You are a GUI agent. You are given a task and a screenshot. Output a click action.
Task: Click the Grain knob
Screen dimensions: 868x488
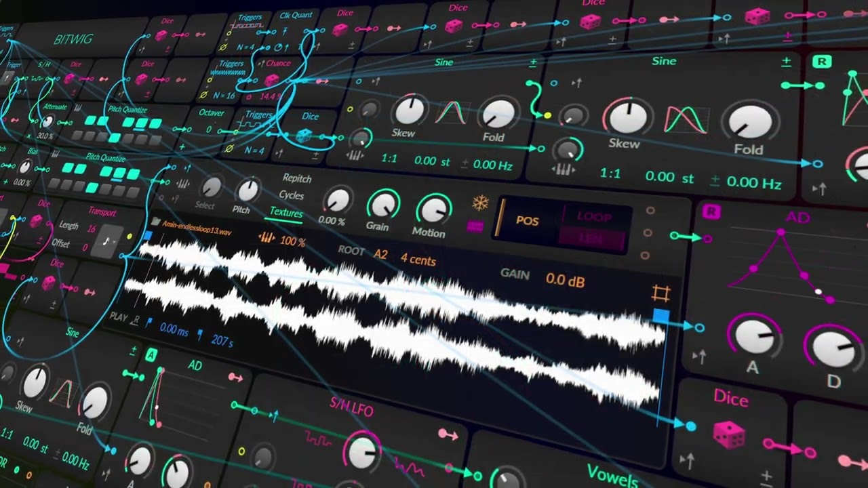(x=382, y=205)
